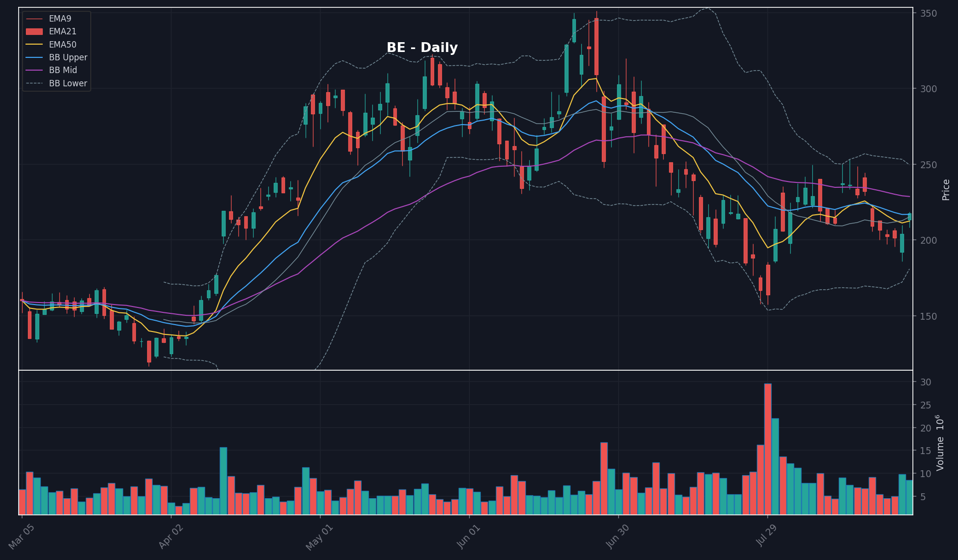The image size is (958, 560).
Task: Click the 15 volume axis label
Action: coord(926,451)
